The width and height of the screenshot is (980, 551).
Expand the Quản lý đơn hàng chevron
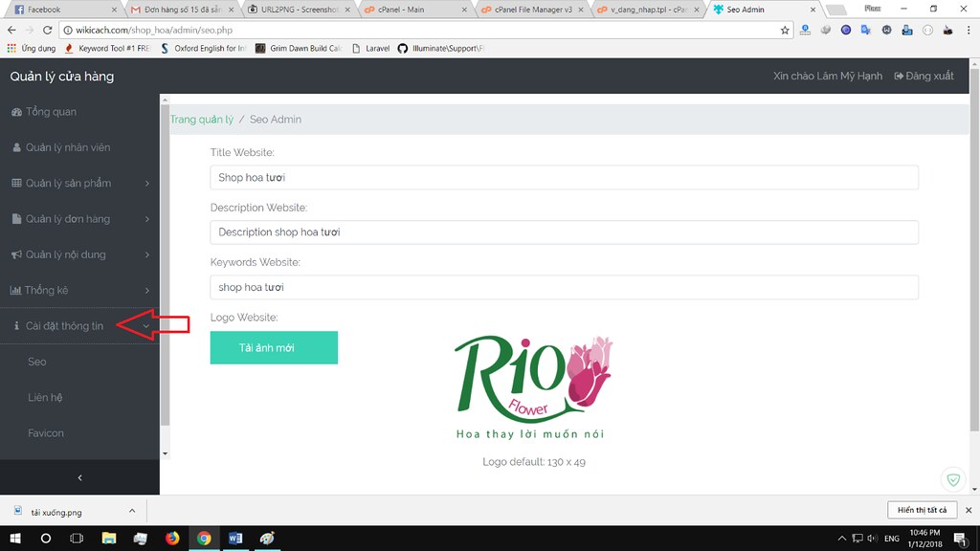(x=147, y=219)
